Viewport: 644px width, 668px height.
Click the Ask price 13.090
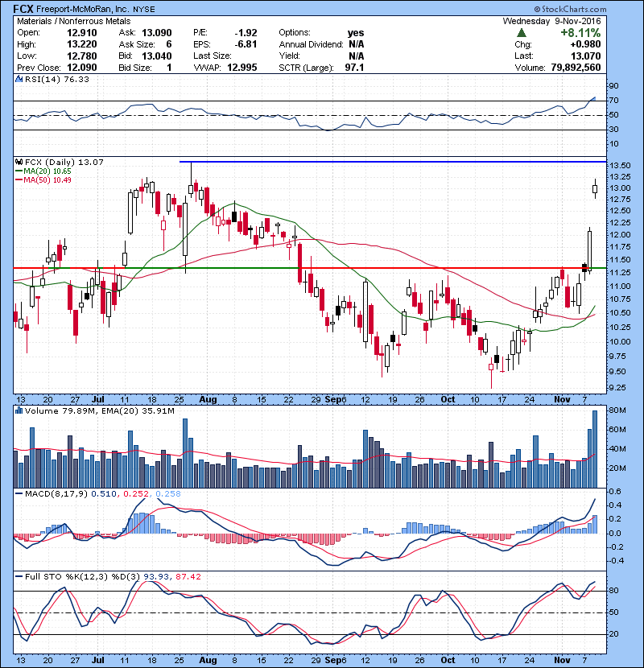pos(157,33)
